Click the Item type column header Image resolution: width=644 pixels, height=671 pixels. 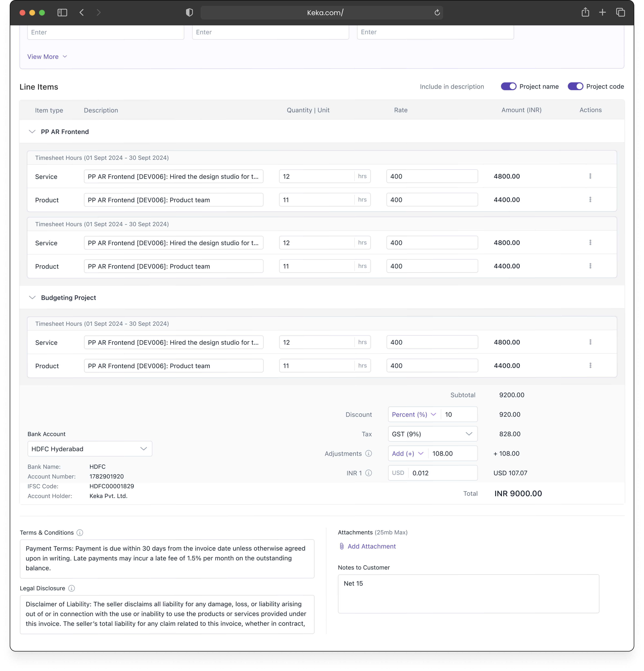click(49, 110)
